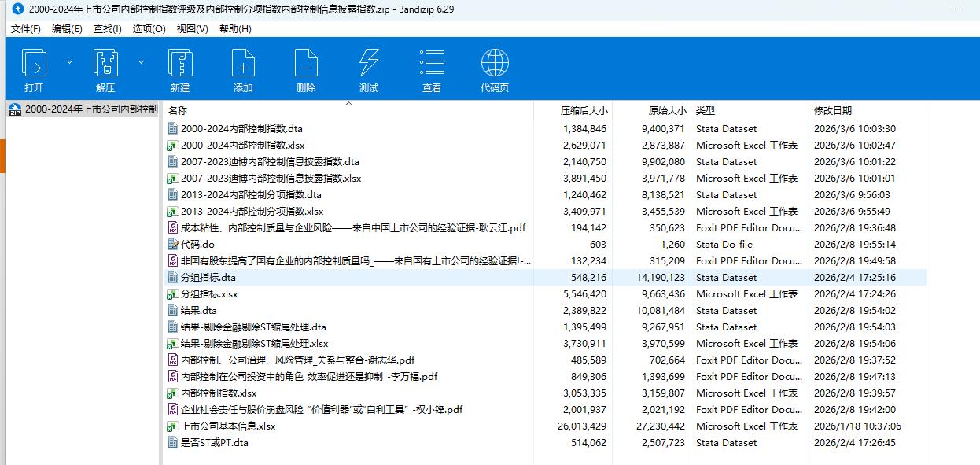Click the Stata Do-file type cell
Image resolution: width=980 pixels, height=465 pixels.
[x=724, y=244]
